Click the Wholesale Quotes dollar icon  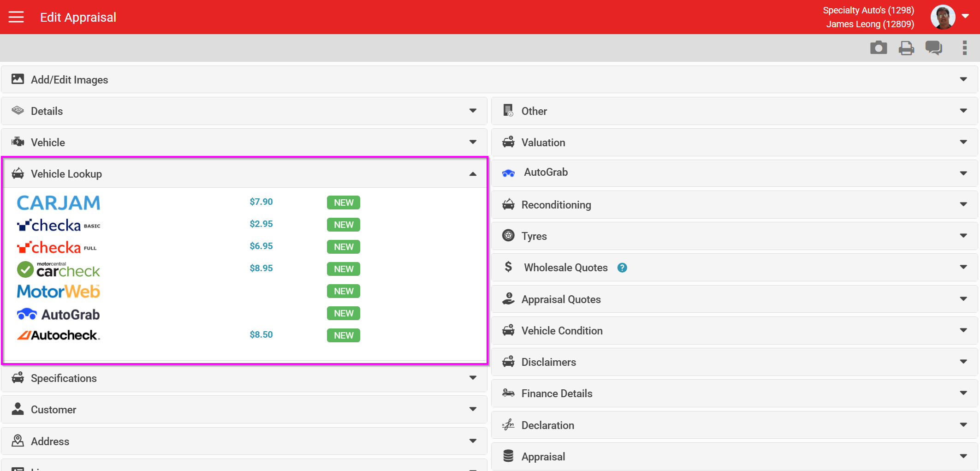point(508,267)
